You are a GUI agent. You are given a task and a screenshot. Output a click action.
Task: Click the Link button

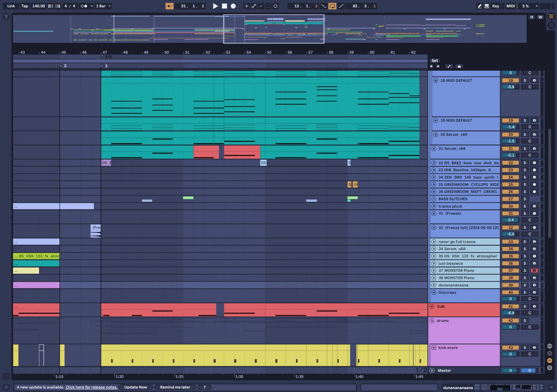[11, 6]
